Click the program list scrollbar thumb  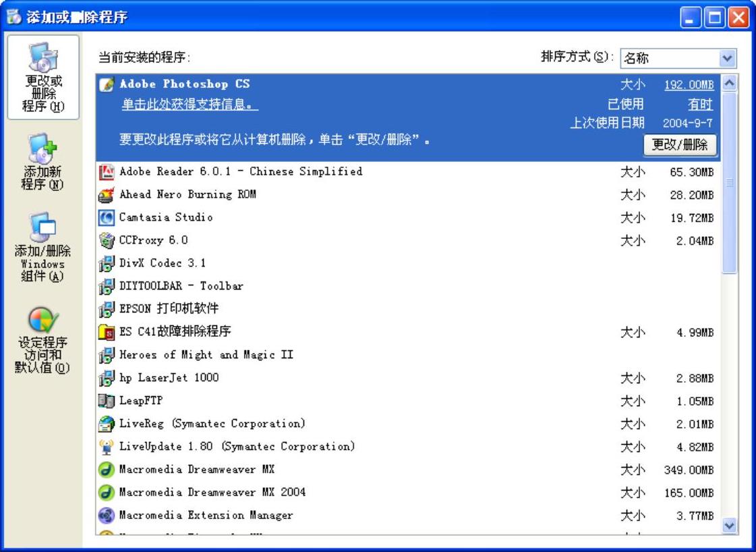pyautogui.click(x=729, y=182)
